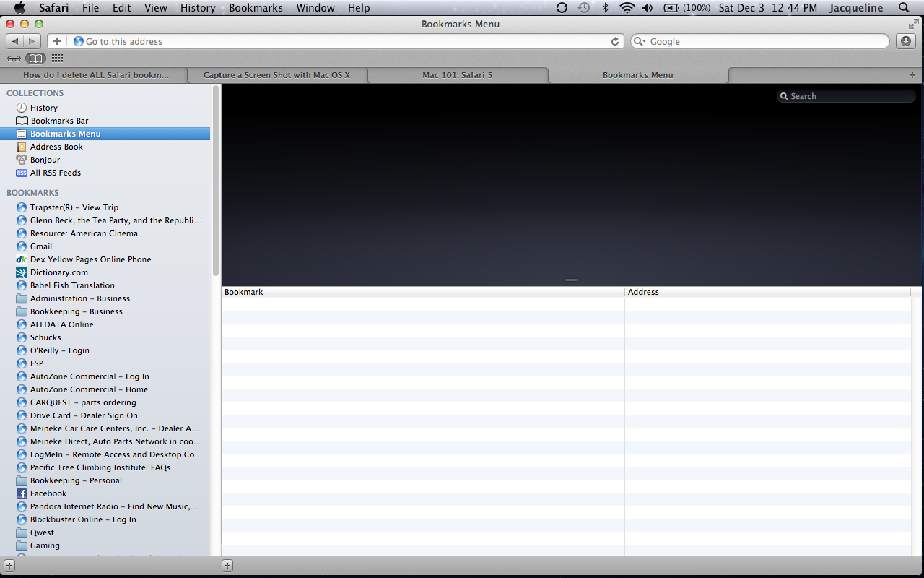The image size is (924, 578).
Task: Open the Edit menu
Action: (x=121, y=8)
